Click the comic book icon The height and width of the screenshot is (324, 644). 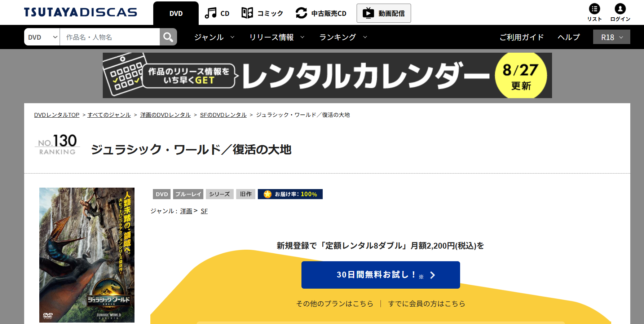[x=247, y=13]
